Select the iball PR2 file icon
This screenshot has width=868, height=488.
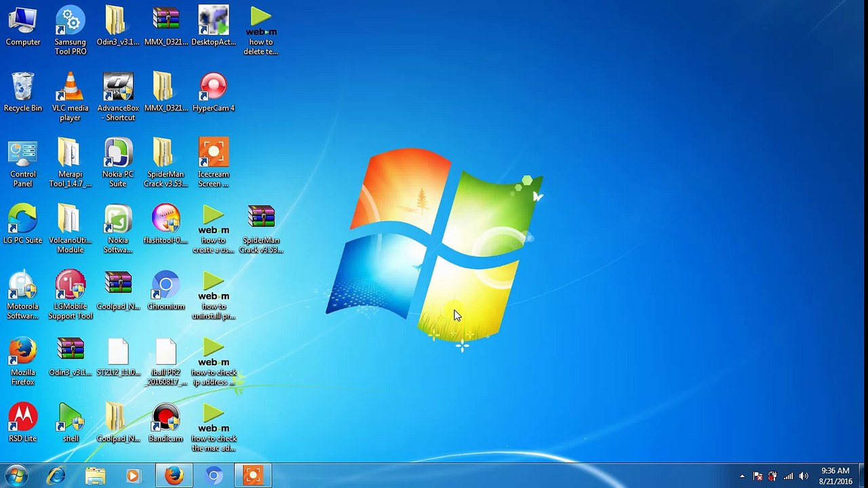166,361
